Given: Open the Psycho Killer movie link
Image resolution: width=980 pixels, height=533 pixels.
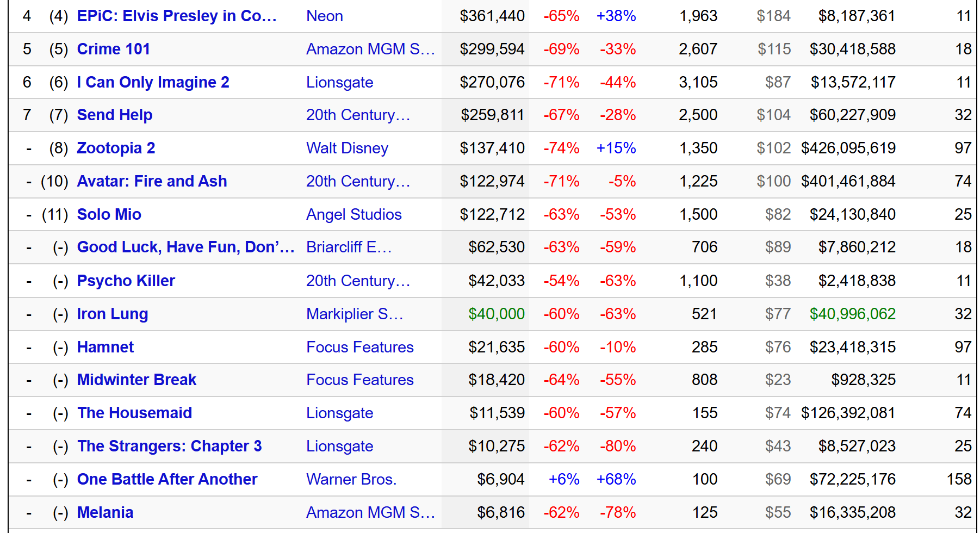Looking at the screenshot, I should [x=126, y=281].
